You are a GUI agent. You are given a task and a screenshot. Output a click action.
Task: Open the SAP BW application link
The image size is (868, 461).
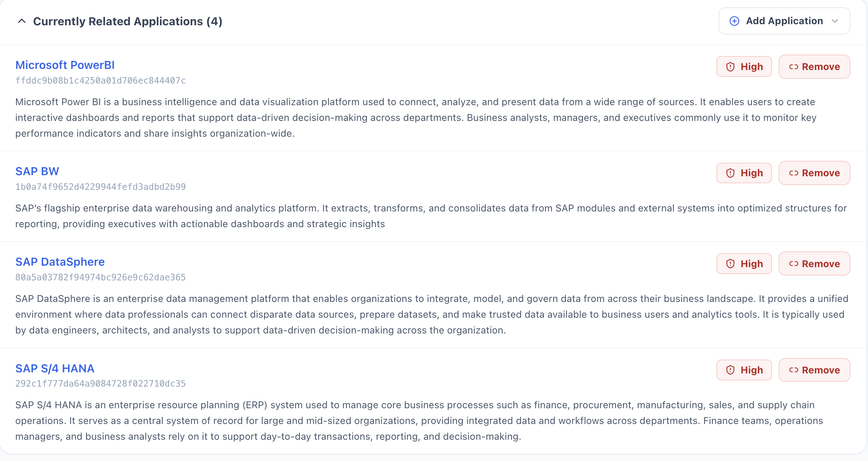click(37, 171)
